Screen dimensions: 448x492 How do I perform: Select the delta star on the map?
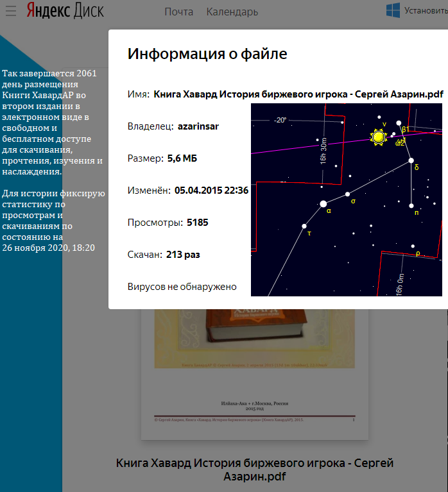[411, 161]
